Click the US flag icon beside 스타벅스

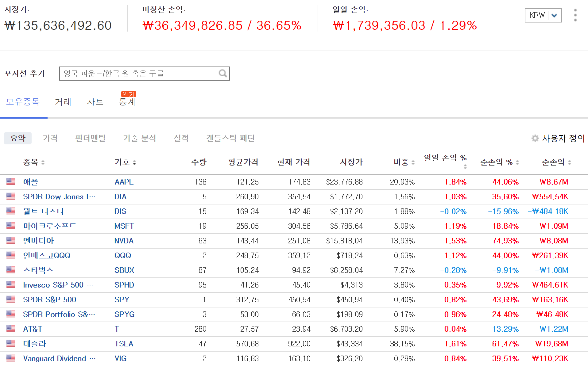(11, 270)
